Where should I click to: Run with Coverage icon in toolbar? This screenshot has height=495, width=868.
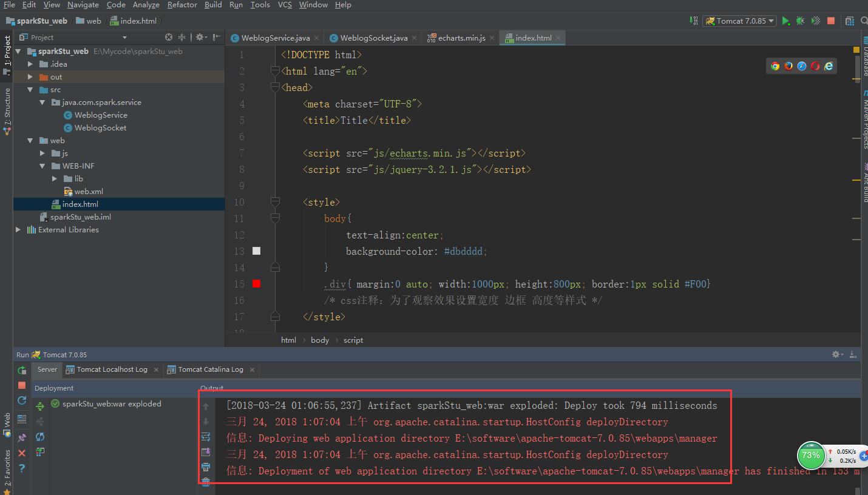point(816,21)
